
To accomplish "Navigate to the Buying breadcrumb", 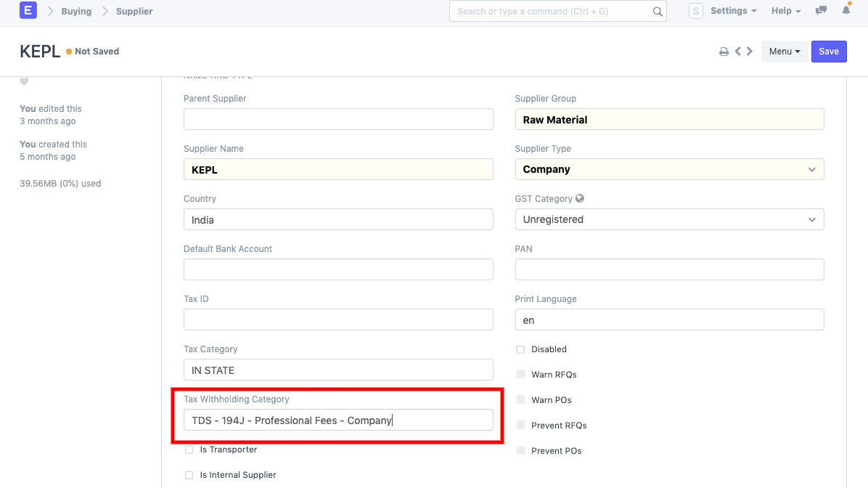I will pyautogui.click(x=76, y=12).
